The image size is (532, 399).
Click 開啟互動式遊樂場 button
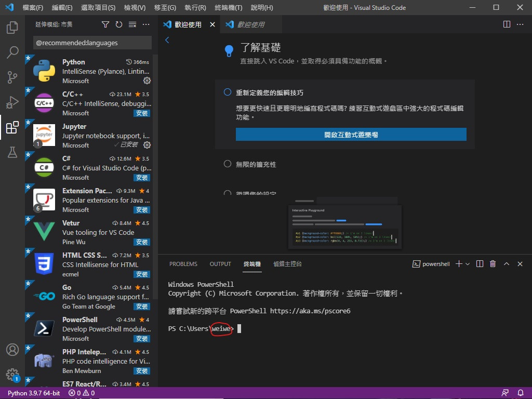tap(351, 135)
